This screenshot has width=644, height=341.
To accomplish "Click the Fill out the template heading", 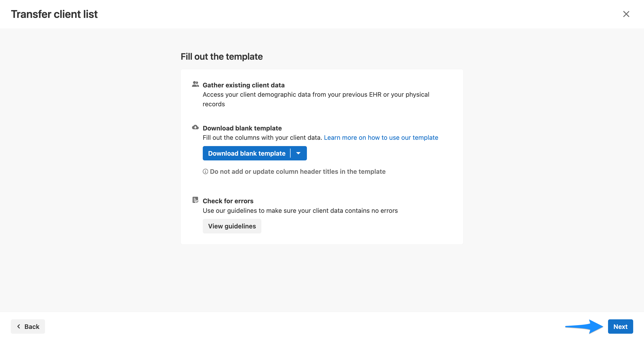I will point(222,57).
